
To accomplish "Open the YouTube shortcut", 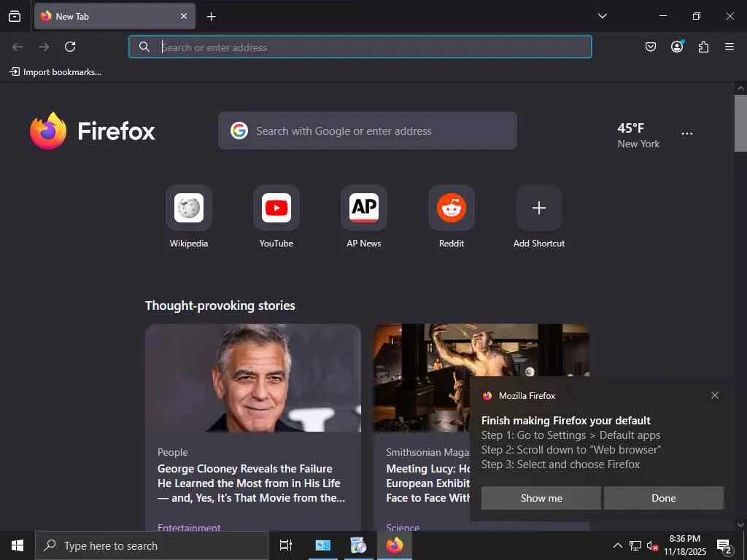I will pyautogui.click(x=276, y=217).
